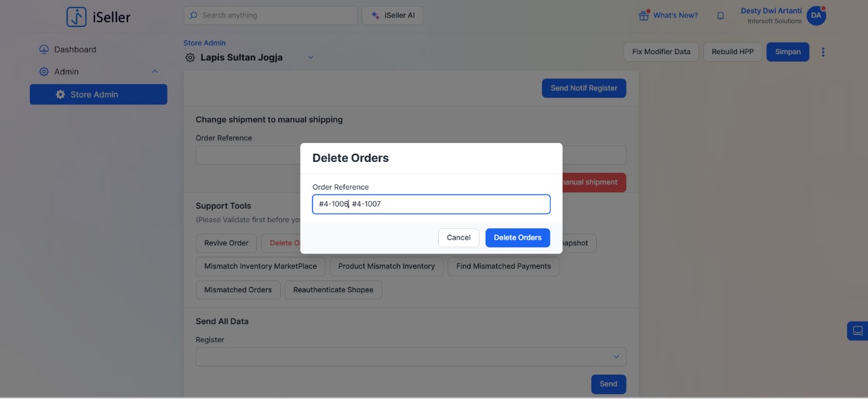Select Store Admin in sidebar
This screenshot has height=399, width=868.
coord(98,94)
